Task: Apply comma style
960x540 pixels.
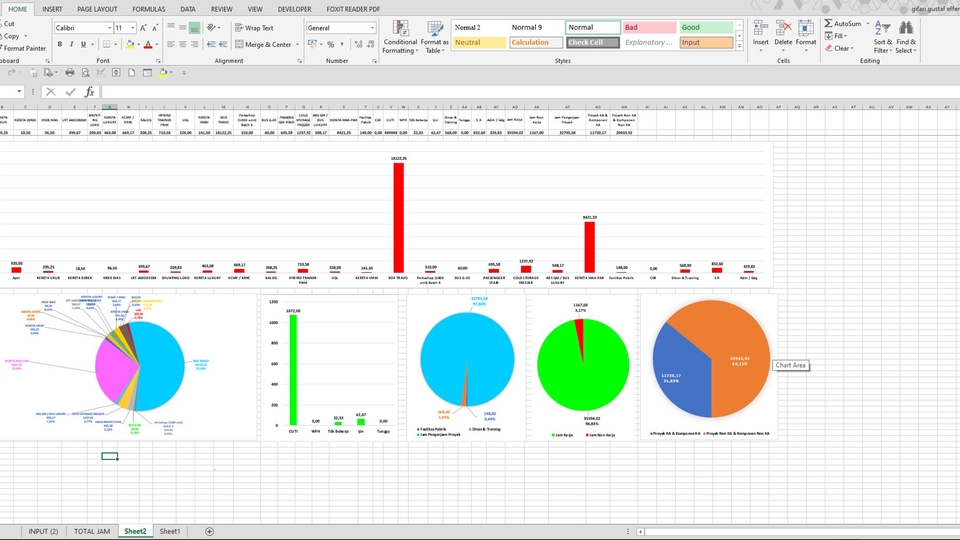Action: [x=342, y=44]
